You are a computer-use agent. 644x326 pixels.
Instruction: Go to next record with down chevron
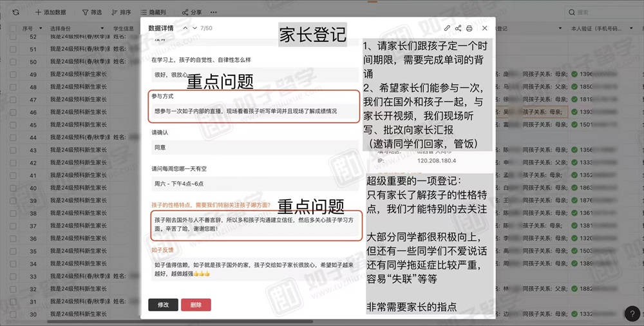point(194,28)
